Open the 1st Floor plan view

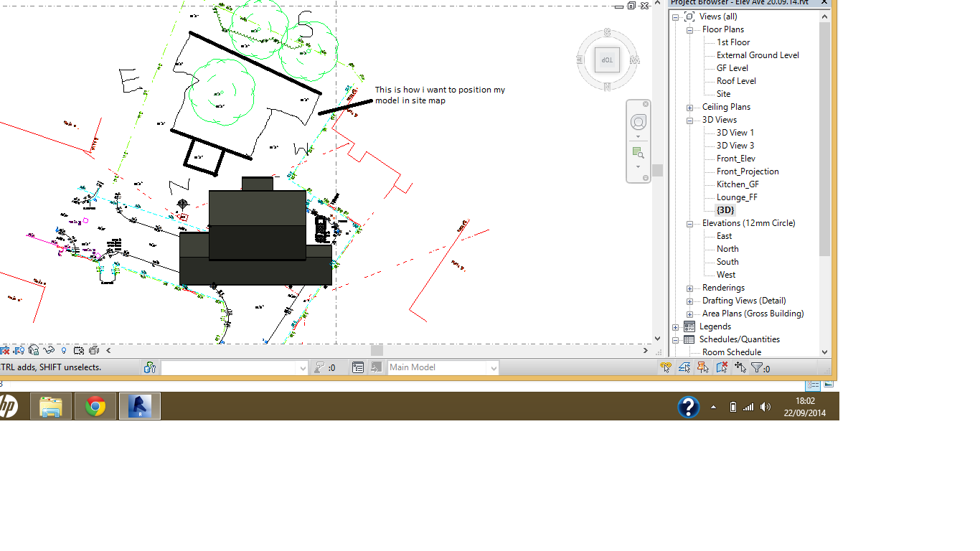click(x=733, y=42)
